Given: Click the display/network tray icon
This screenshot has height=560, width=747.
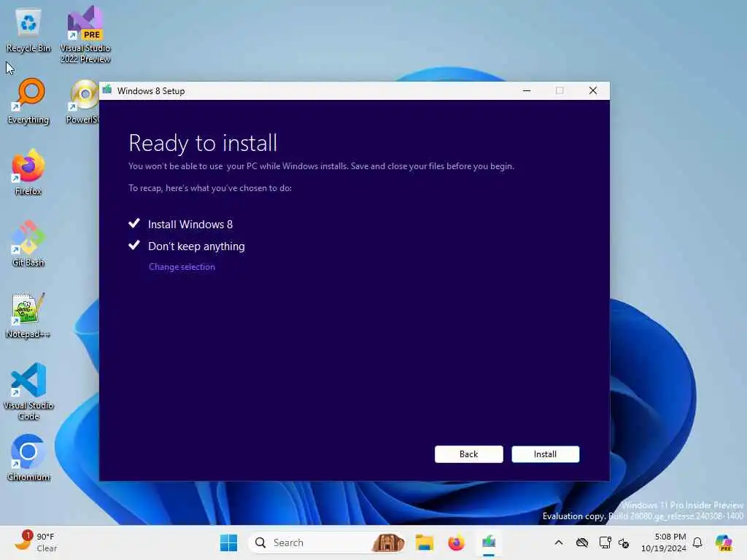Looking at the screenshot, I should point(605,542).
